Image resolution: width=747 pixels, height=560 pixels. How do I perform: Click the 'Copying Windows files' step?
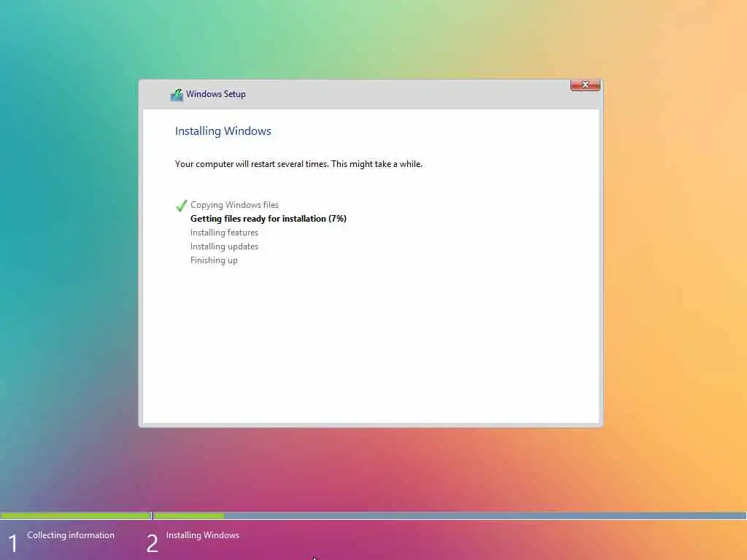coord(234,205)
